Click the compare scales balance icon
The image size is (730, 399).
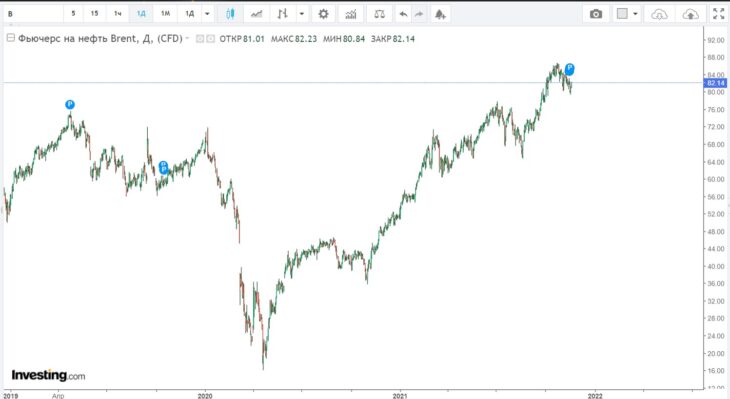tap(379, 14)
